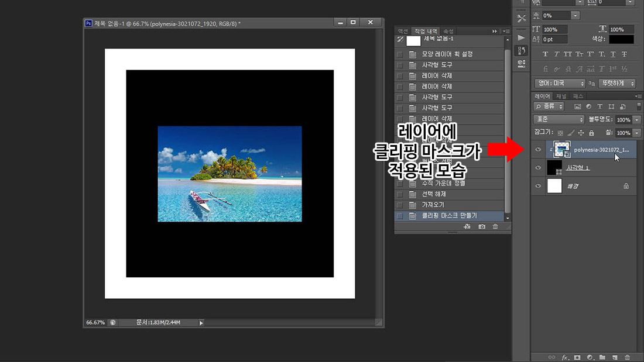Open layer filter type dropdown 종류

click(x=549, y=106)
